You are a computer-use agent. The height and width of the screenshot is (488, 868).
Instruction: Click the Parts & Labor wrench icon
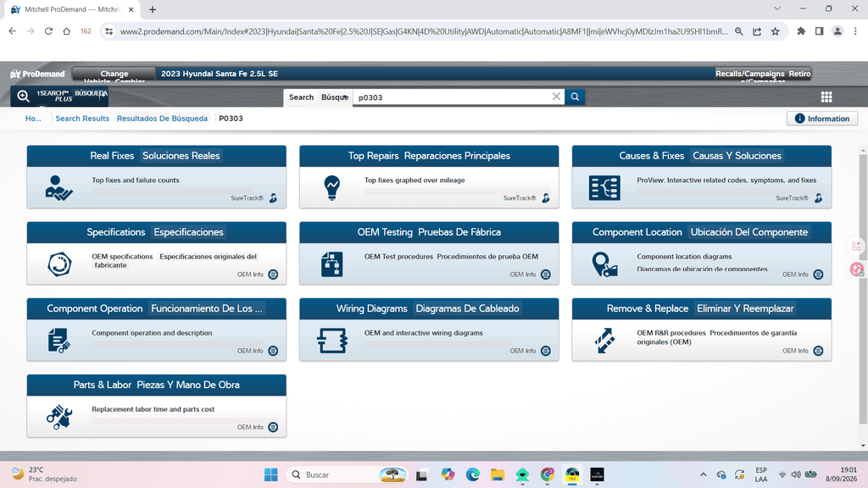click(59, 417)
